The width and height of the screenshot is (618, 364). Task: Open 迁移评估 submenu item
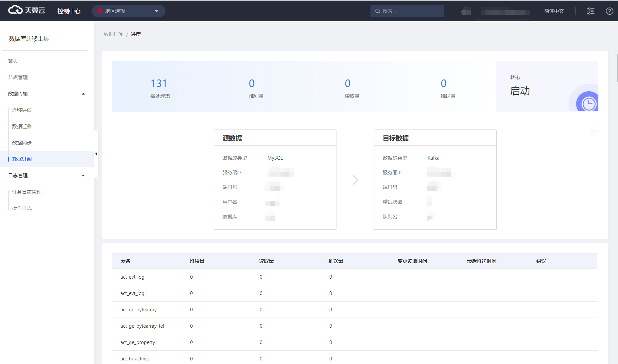click(x=22, y=110)
